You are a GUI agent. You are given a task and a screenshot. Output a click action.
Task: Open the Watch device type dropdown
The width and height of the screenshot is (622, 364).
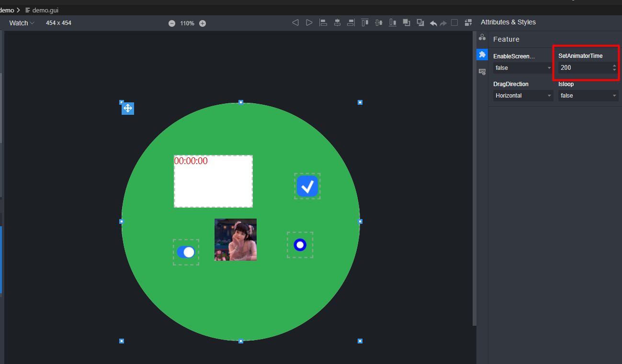pyautogui.click(x=22, y=23)
